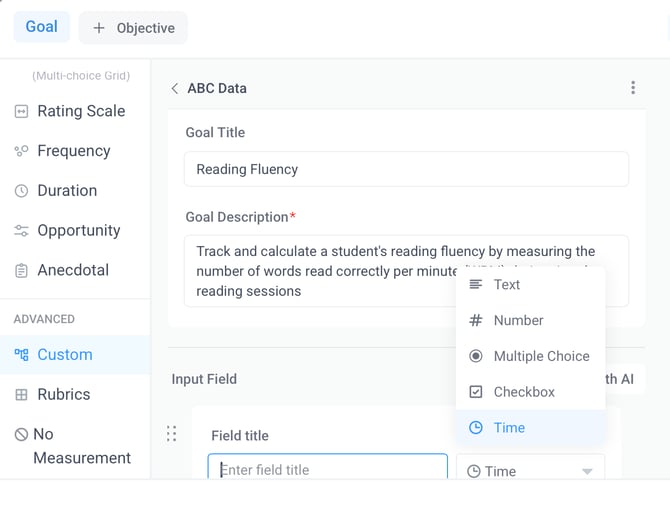Go back using ABC Data chevron
Image resolution: width=670 pixels, height=516 pixels.
click(x=175, y=88)
